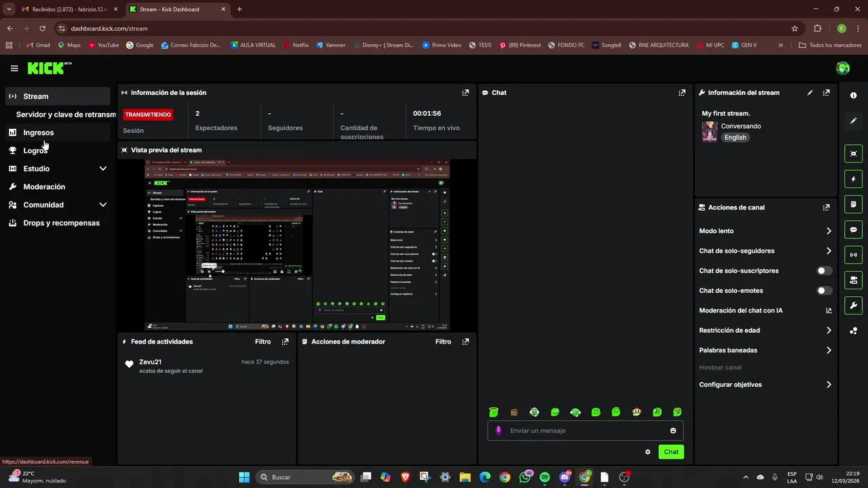Click the stream preview thumbnail

point(297,245)
